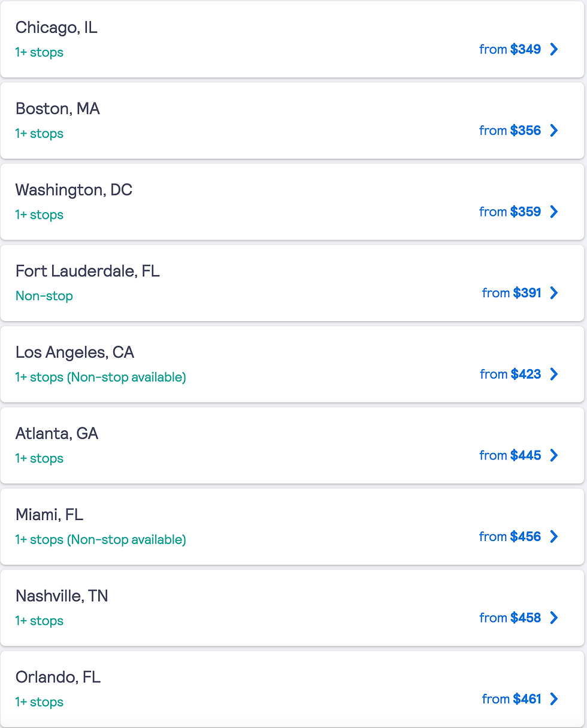587x728 pixels.
Task: Expand the Miami, FL row chevron
Action: tap(554, 536)
